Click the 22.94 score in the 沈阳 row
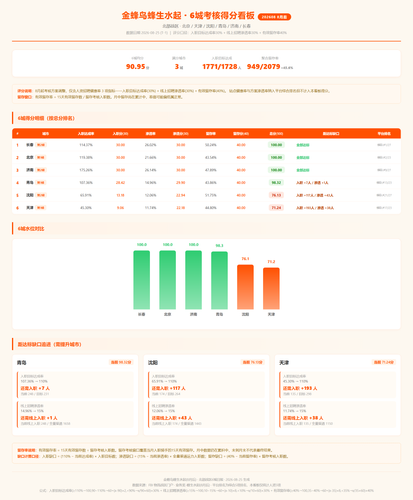This screenshot has height=500, width=413. pyautogui.click(x=181, y=195)
